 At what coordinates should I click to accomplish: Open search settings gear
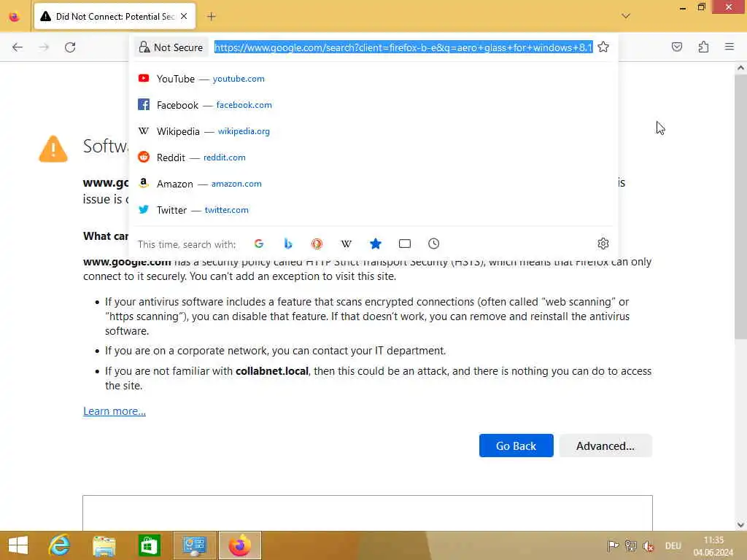coord(603,244)
